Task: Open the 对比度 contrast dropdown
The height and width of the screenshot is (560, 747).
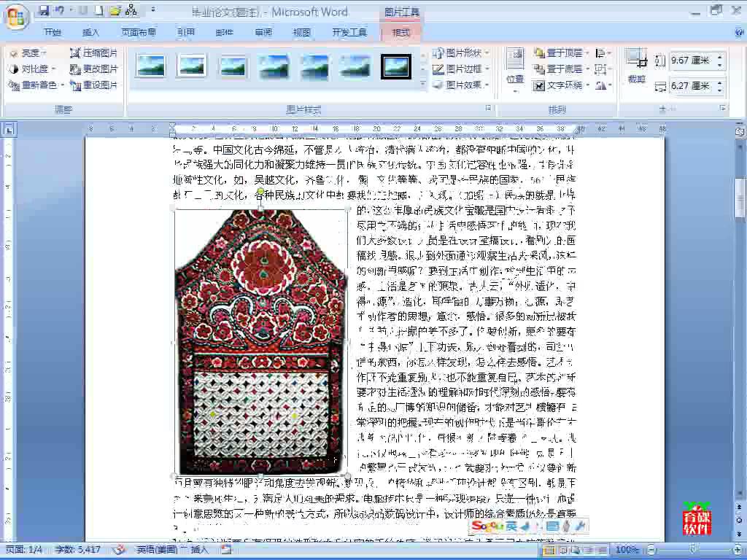Action: (x=32, y=69)
